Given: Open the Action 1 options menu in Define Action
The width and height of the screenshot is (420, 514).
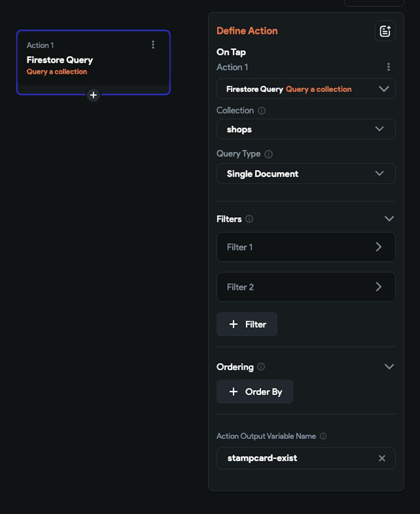Looking at the screenshot, I should (388, 67).
